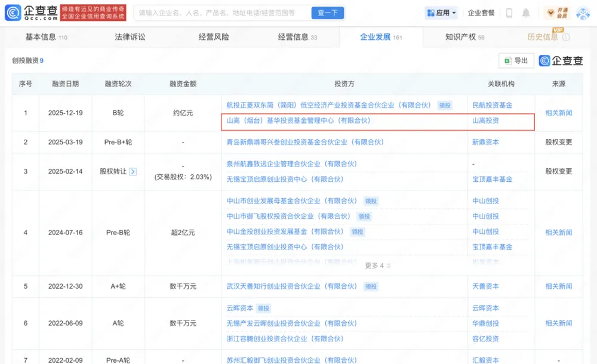This screenshot has height=364, width=597.
Task: Focus the company search input field
Action: click(223, 13)
